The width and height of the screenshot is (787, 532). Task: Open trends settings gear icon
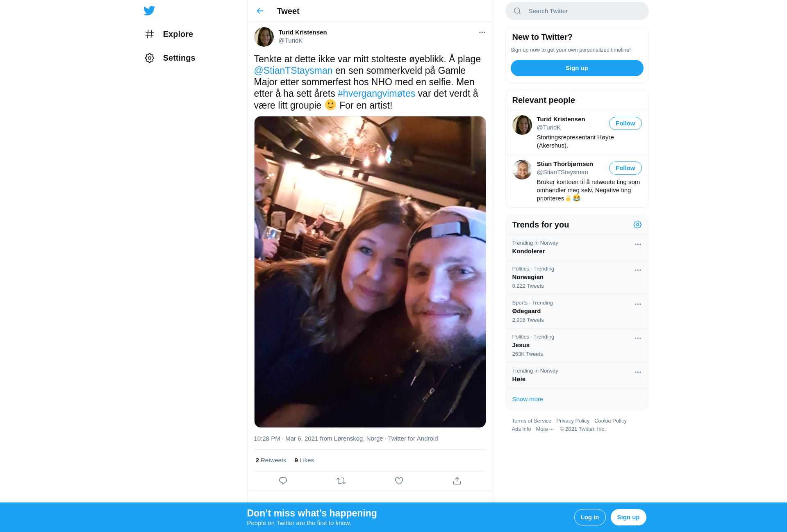point(637,225)
